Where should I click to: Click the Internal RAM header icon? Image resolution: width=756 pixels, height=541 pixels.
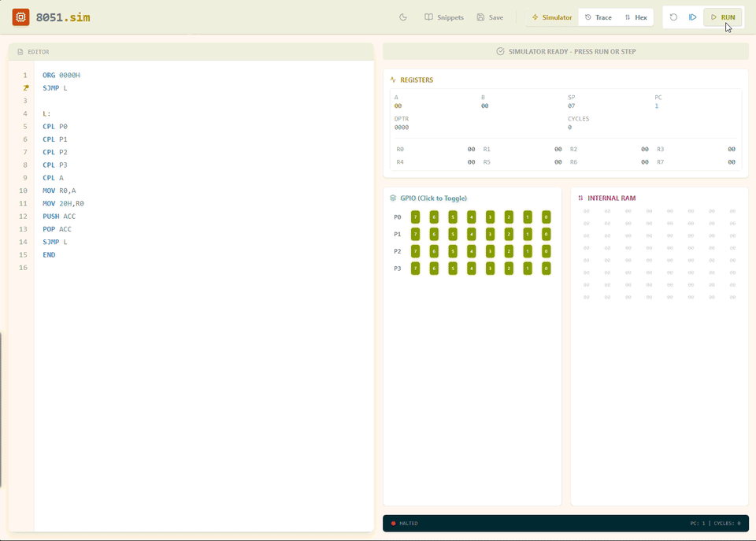click(580, 198)
